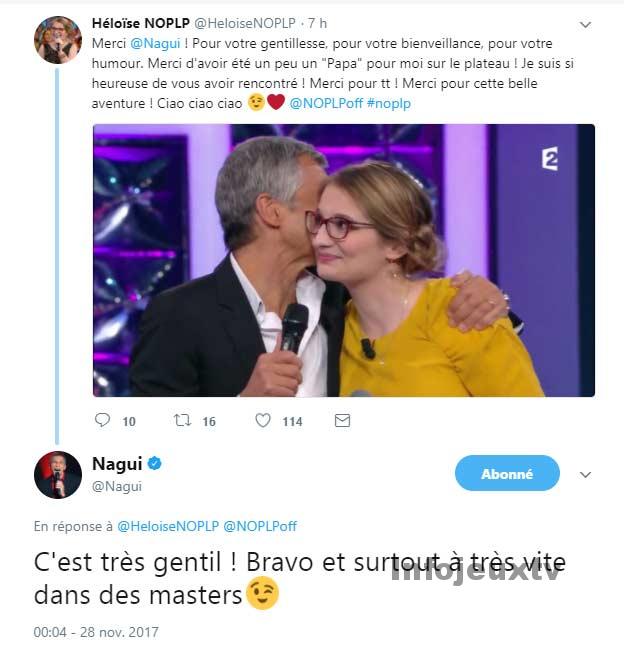Viewport: 624px width, 651px height.
Task: Expand the chevron menu on Héloïse's tweet
Action: 585,25
